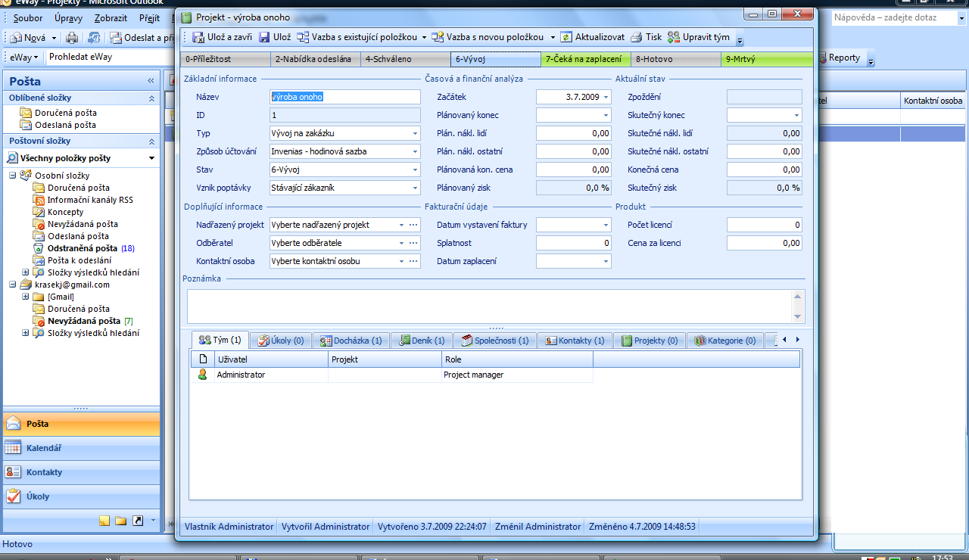Viewport: 969px width, 560px height.
Task: Print the project using Tisk
Action: 646,37
